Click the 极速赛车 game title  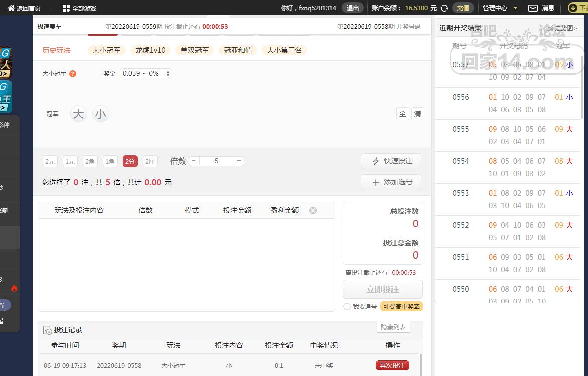[49, 27]
